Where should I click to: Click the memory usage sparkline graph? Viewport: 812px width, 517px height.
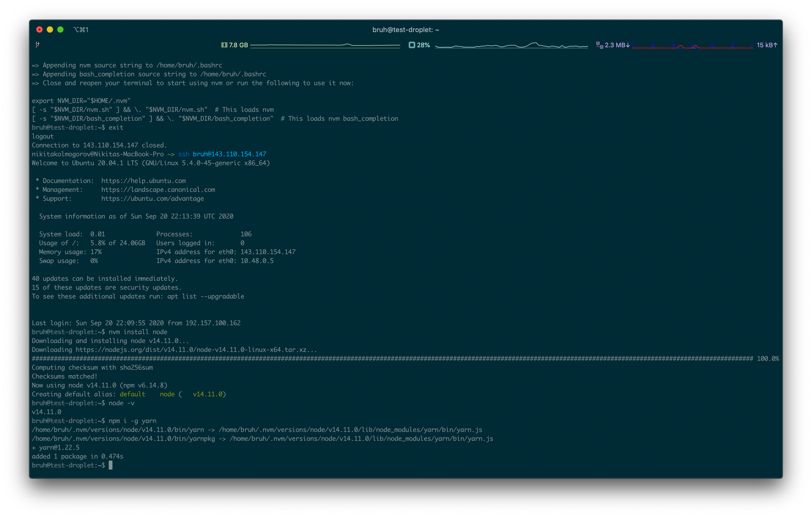click(x=325, y=45)
